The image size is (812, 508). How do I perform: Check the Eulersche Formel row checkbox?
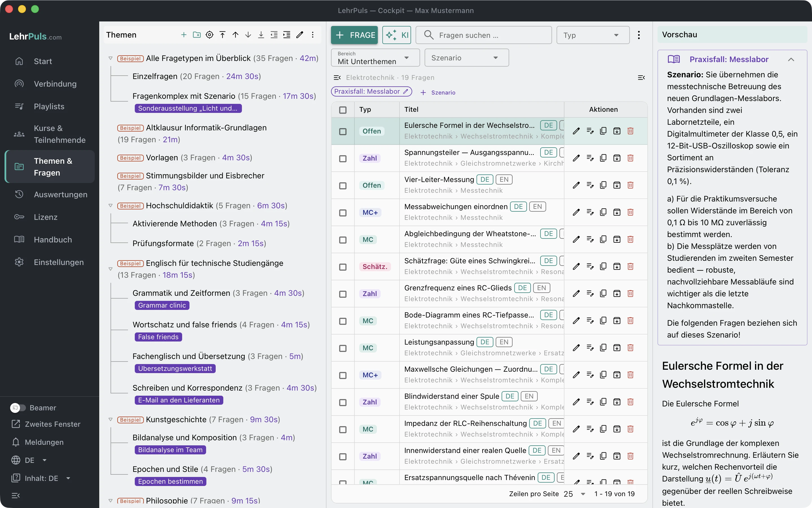(x=343, y=131)
